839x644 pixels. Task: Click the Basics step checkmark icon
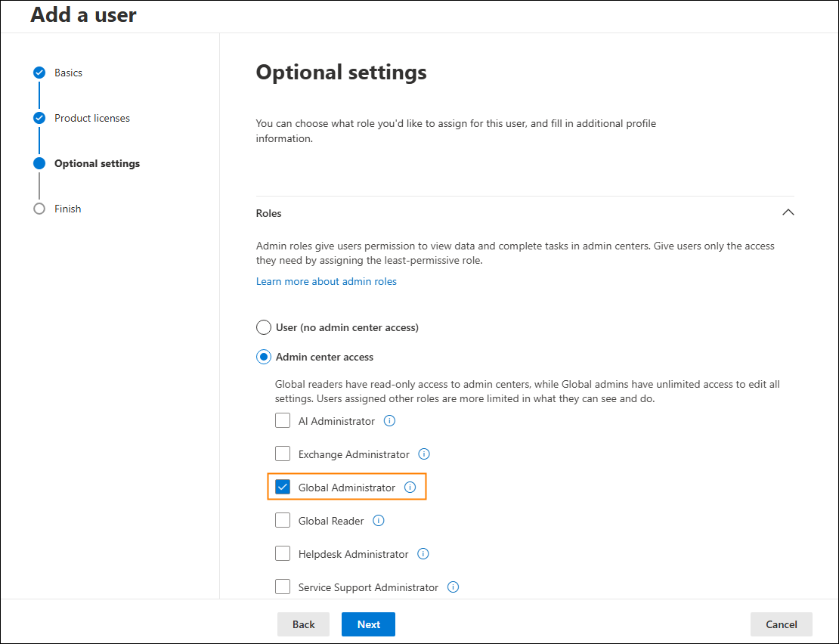[39, 73]
